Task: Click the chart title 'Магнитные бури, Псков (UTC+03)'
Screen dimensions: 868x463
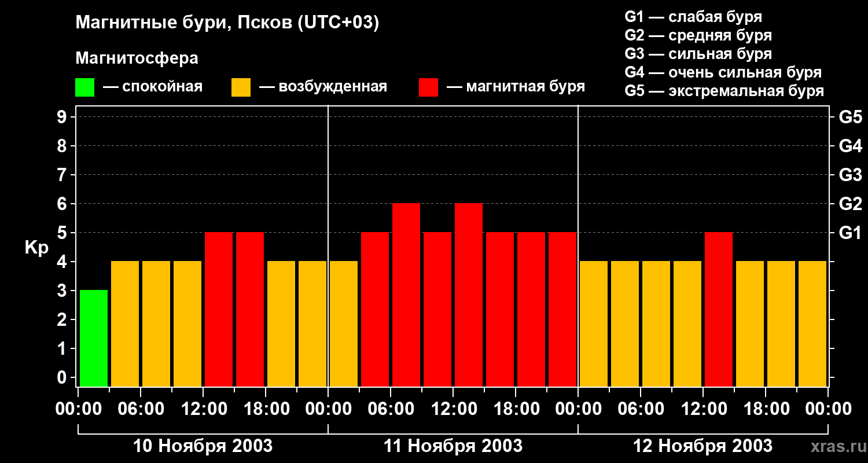Action: point(227,23)
